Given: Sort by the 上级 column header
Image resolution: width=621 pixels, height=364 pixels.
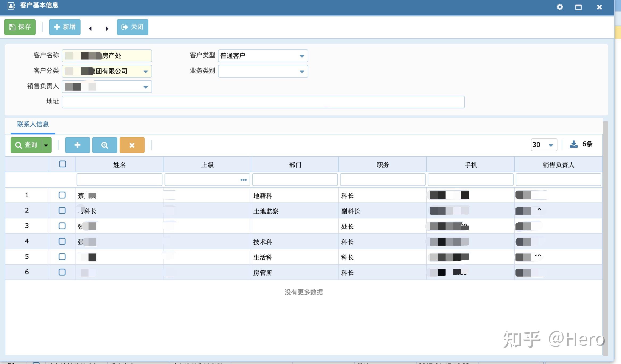Looking at the screenshot, I should 207,165.
